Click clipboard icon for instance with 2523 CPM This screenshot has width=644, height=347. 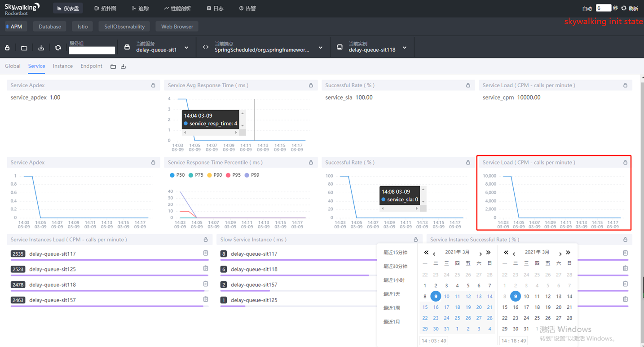(206, 268)
